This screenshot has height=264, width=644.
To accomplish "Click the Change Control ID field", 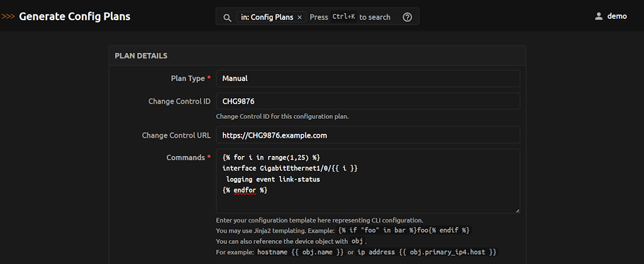I will pos(368,101).
